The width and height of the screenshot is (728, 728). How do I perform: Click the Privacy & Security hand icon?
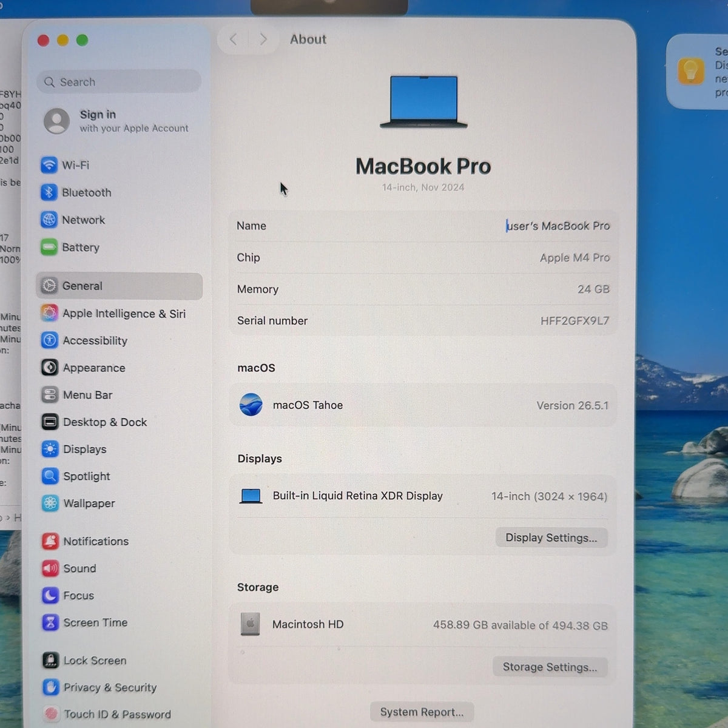[51, 687]
